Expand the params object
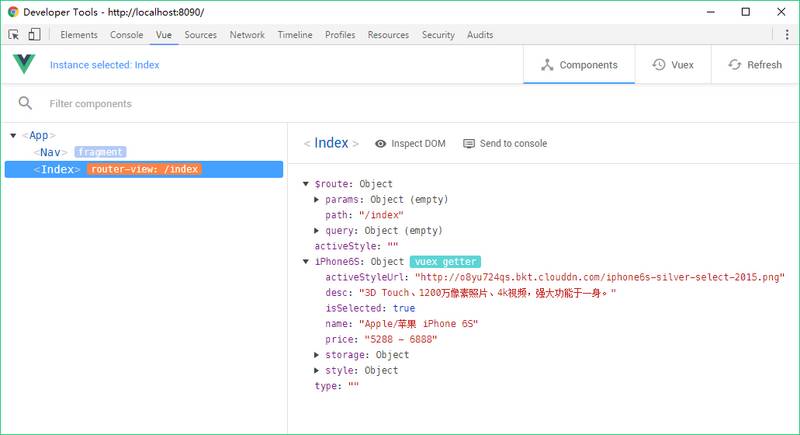The width and height of the screenshot is (800, 435). pyautogui.click(x=317, y=200)
